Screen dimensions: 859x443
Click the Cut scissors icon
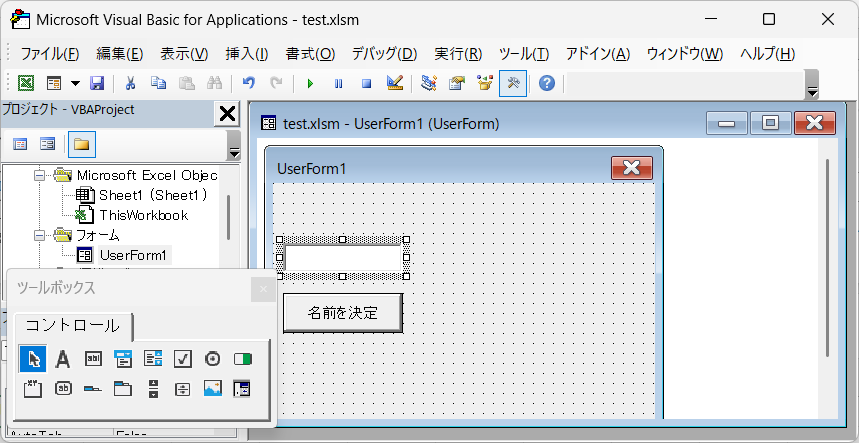coord(130,83)
